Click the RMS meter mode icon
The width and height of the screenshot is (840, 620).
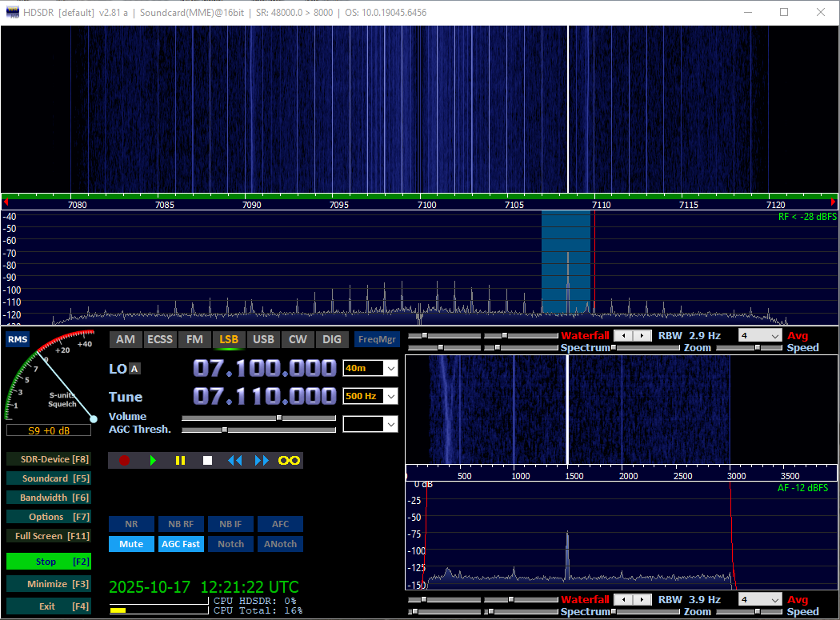18,339
